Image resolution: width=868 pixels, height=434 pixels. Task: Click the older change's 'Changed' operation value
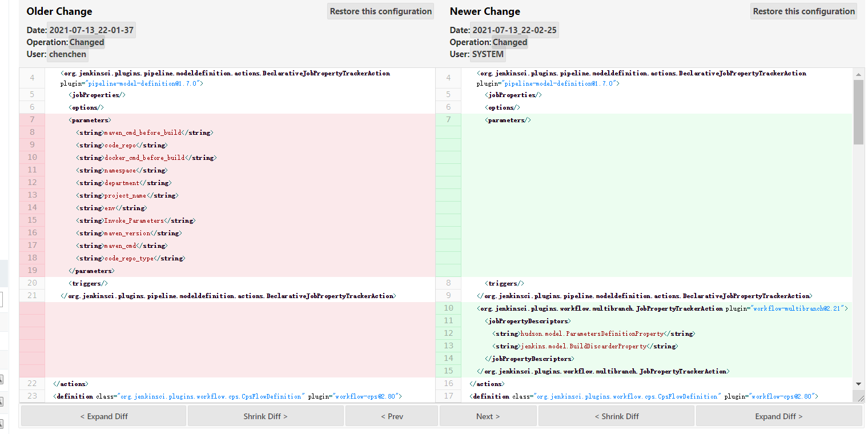(87, 42)
